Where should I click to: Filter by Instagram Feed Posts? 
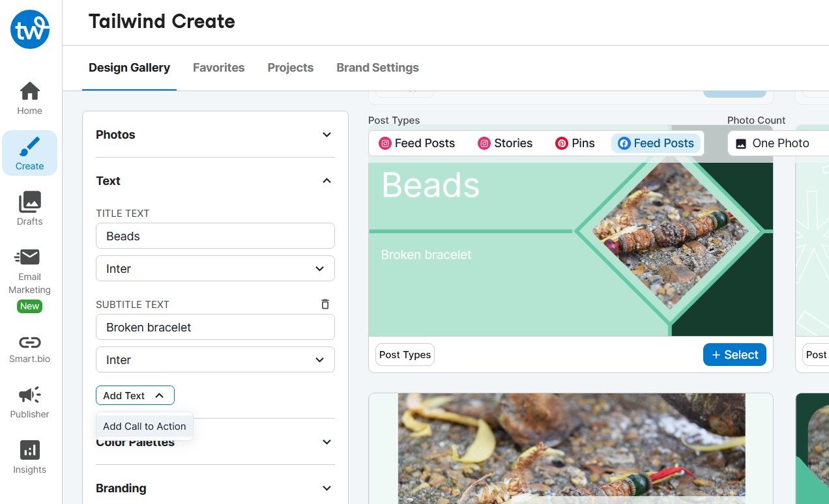[417, 143]
